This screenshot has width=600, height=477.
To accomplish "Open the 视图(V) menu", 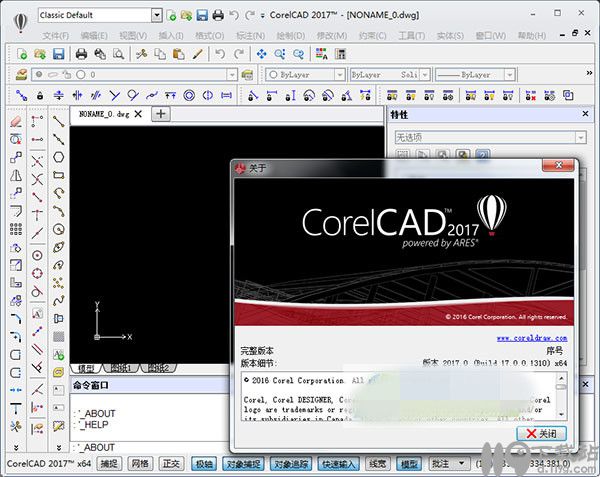I will click(x=133, y=36).
